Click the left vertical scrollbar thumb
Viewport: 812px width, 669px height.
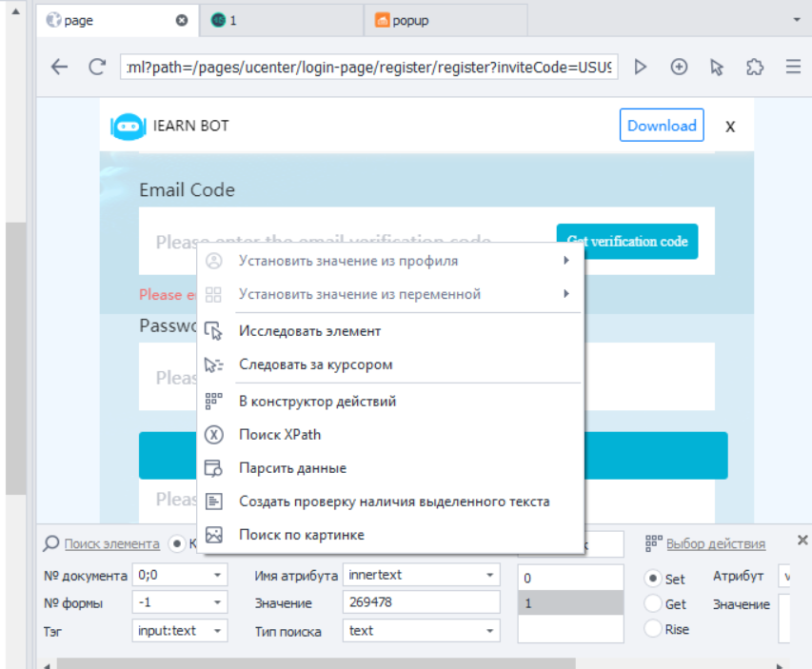pos(15,359)
